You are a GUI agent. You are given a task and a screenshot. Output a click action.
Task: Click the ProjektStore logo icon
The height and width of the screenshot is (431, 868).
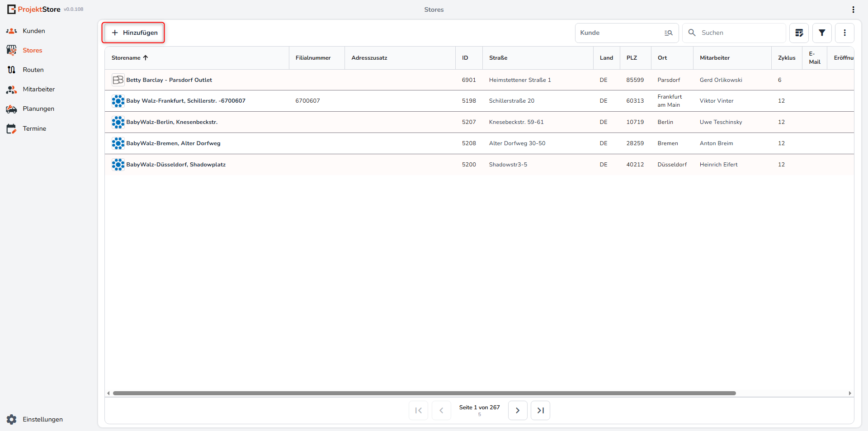[11, 9]
